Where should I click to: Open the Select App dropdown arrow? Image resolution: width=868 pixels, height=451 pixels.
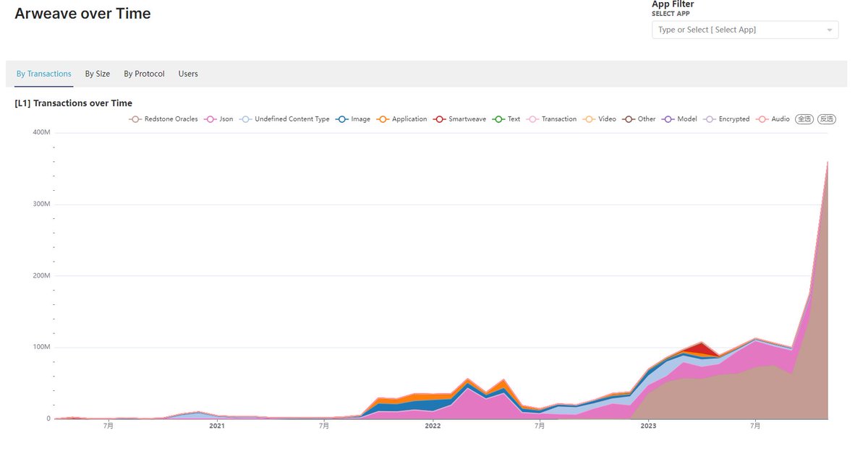(829, 30)
